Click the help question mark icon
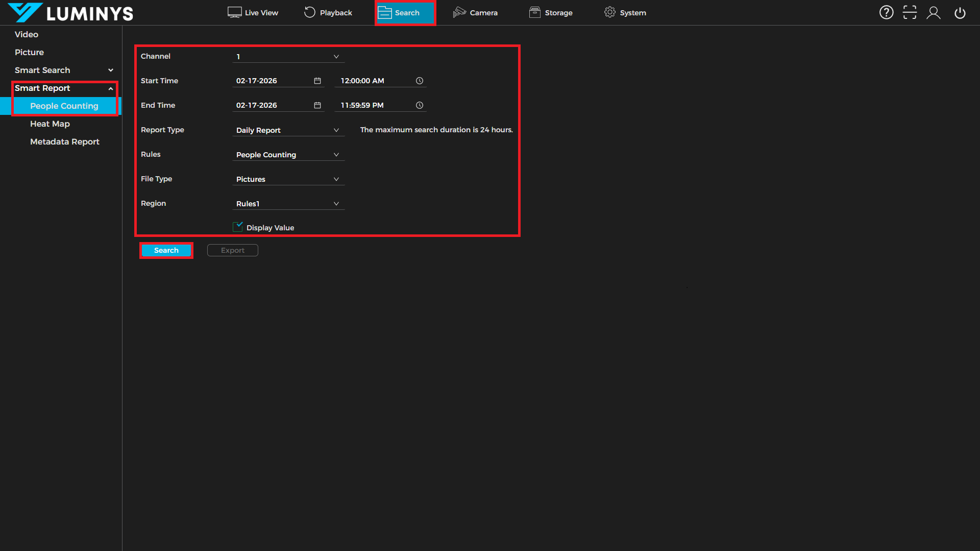Image resolution: width=980 pixels, height=551 pixels. (x=886, y=13)
